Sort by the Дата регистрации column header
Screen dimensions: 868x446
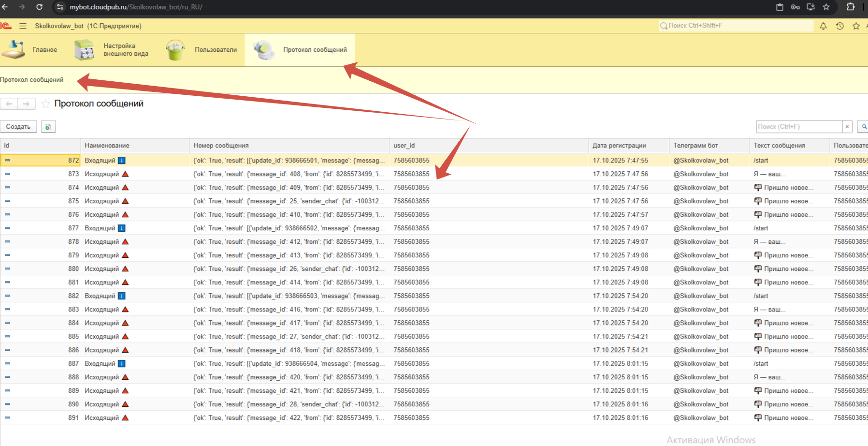pos(619,146)
